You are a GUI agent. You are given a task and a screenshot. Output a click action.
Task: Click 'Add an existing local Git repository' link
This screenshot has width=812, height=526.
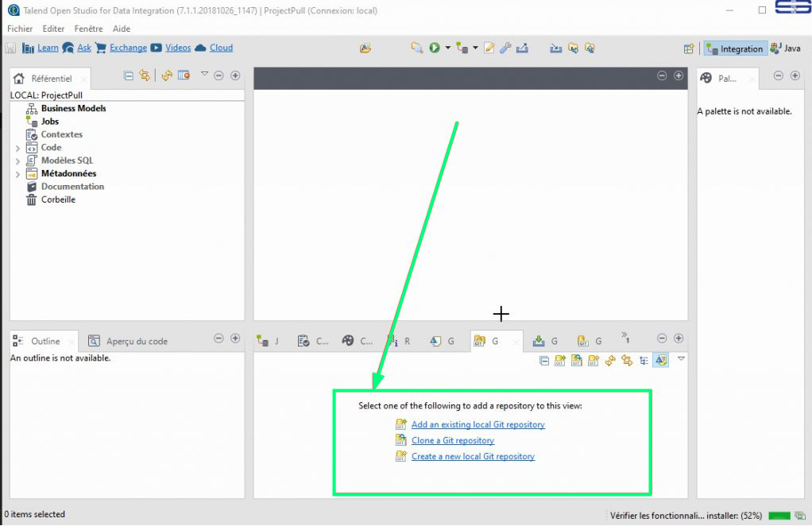coord(478,424)
